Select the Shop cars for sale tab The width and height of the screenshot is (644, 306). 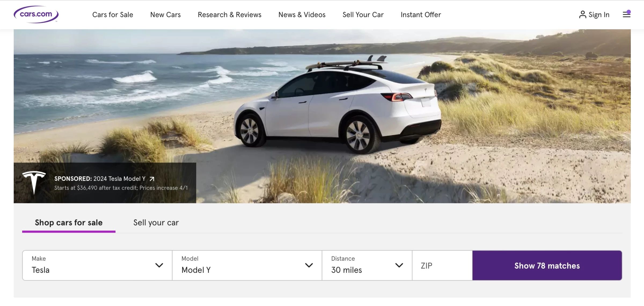69,223
